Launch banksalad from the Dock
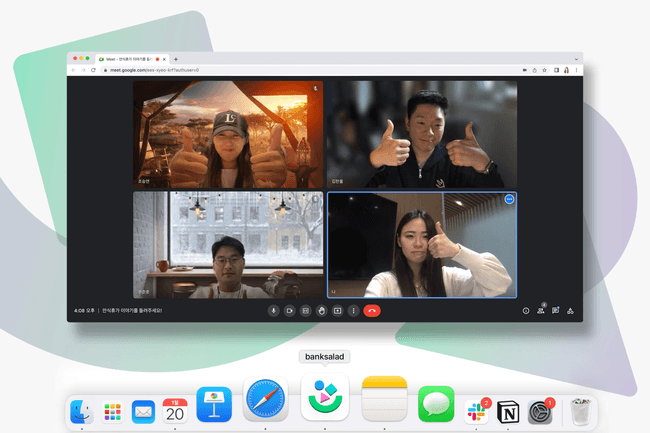Viewport: 650px width, 433px height. pos(325,397)
